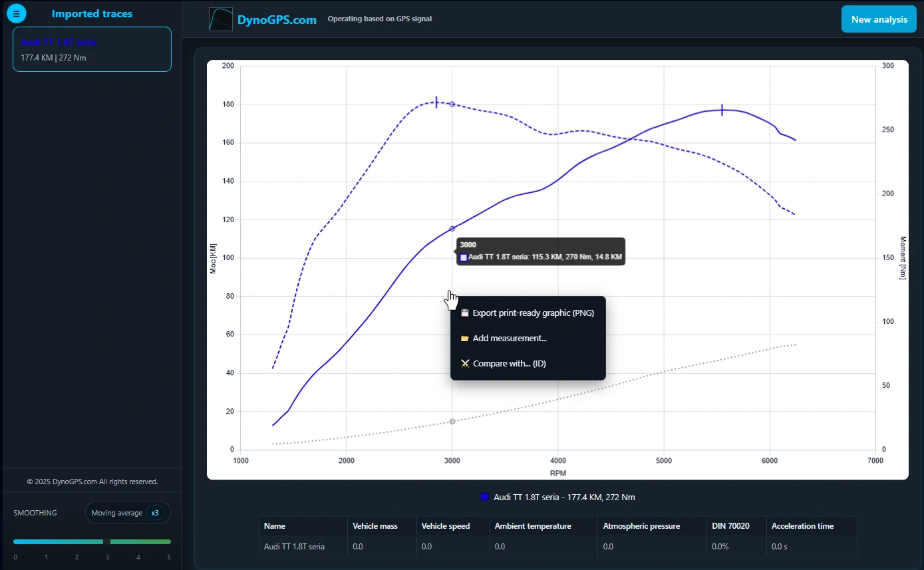This screenshot has width=924, height=570.
Task: Select the Audi TT 1.8T seria trace card
Action: pyautogui.click(x=92, y=49)
